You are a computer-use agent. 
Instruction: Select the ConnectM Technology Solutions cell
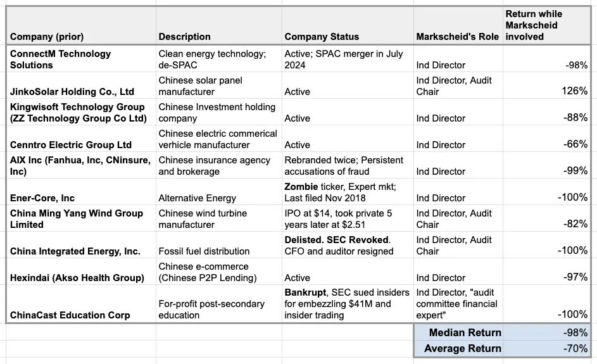pyautogui.click(x=81, y=59)
